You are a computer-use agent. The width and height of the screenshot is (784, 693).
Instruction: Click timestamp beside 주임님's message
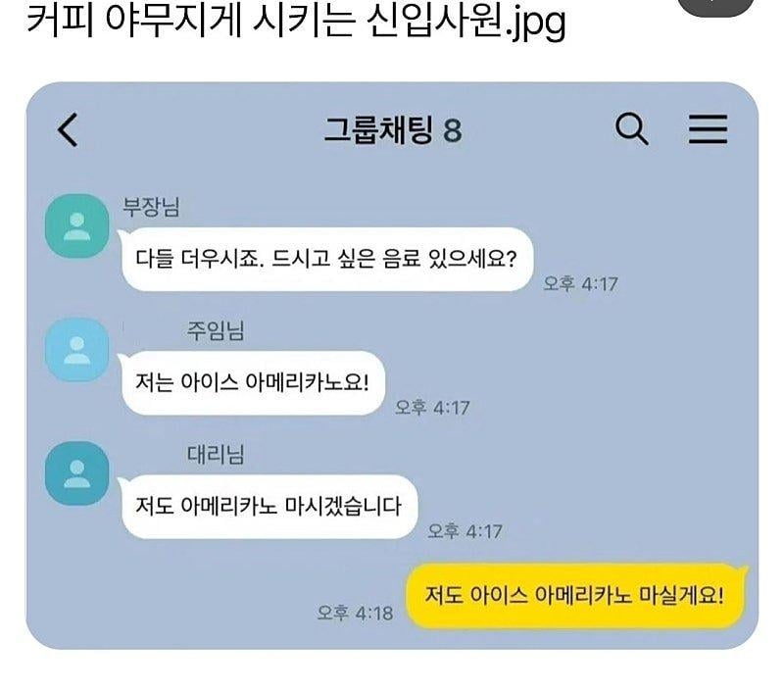point(432,408)
